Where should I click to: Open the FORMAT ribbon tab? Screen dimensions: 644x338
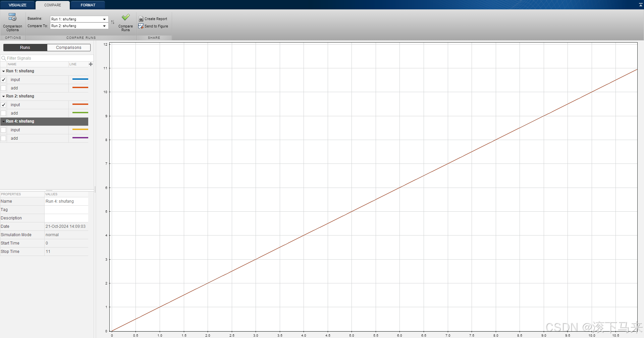[88, 5]
